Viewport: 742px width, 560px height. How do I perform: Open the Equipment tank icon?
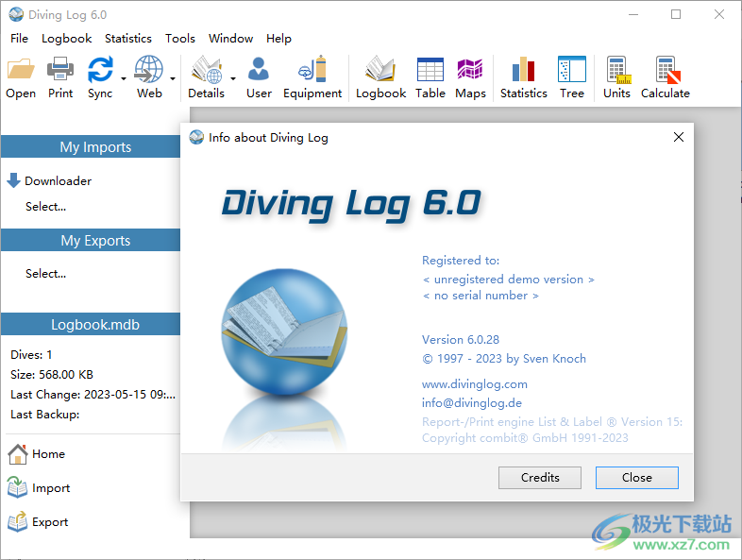(312, 69)
